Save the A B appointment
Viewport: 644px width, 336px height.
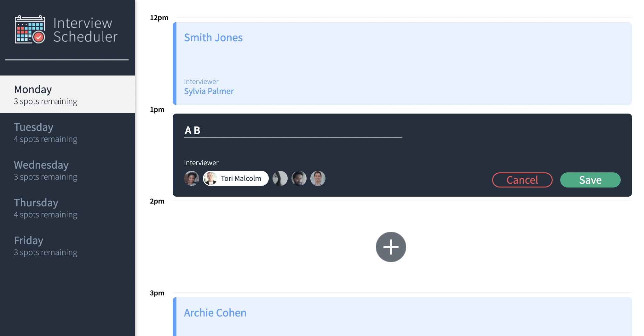[x=590, y=180]
